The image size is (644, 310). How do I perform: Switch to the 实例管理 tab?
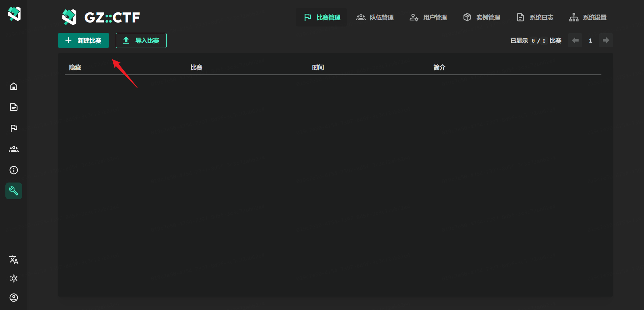click(x=481, y=17)
